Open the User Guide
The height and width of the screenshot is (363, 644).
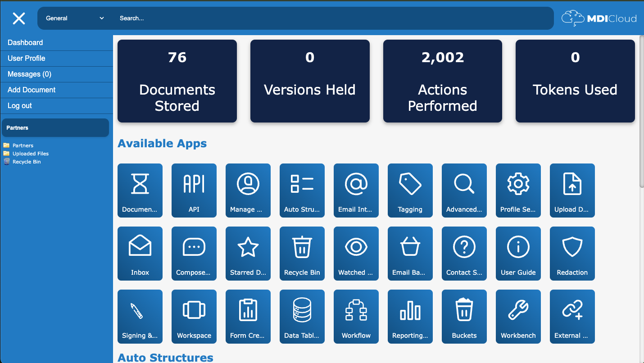518,253
